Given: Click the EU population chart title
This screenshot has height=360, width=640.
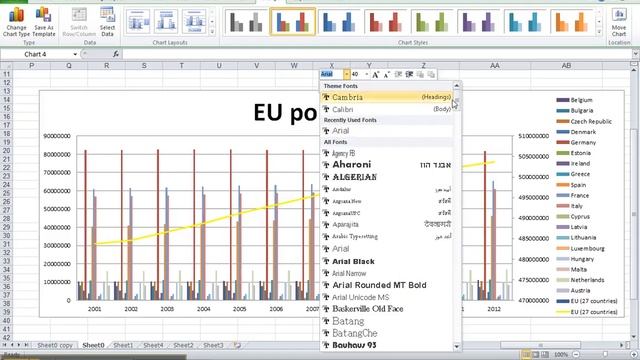Looking at the screenshot, I should click(x=285, y=113).
